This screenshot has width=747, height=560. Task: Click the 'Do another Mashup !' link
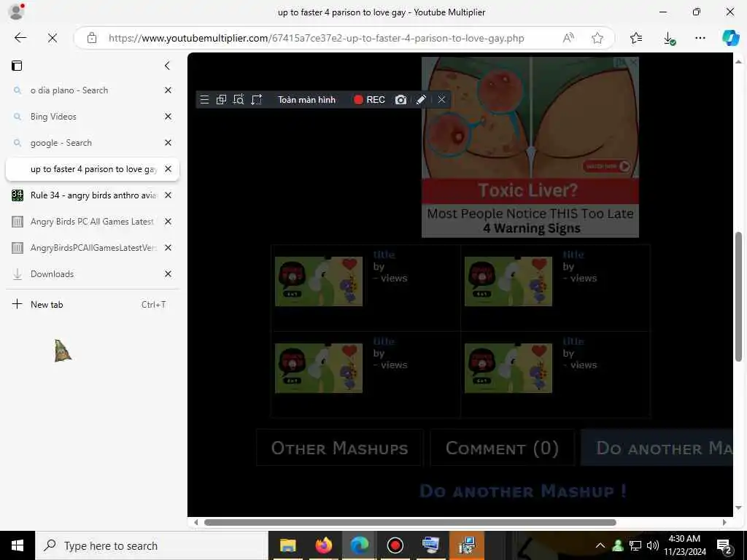[x=522, y=491]
